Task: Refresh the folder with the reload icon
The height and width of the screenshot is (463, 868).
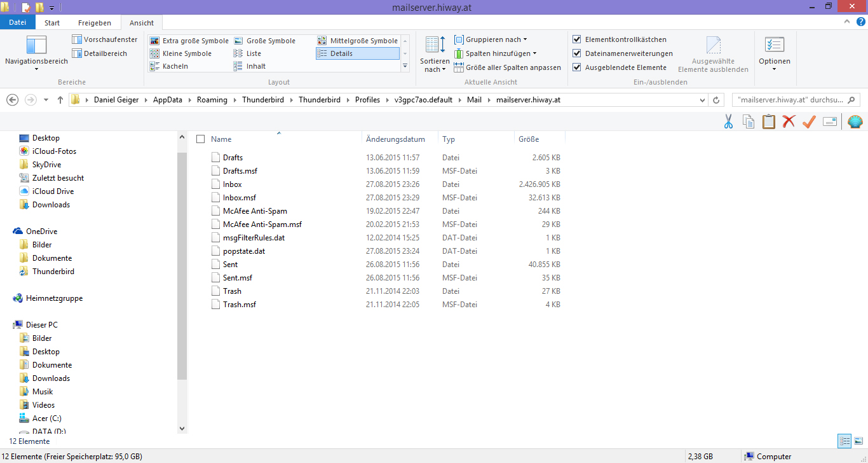Action: (716, 100)
